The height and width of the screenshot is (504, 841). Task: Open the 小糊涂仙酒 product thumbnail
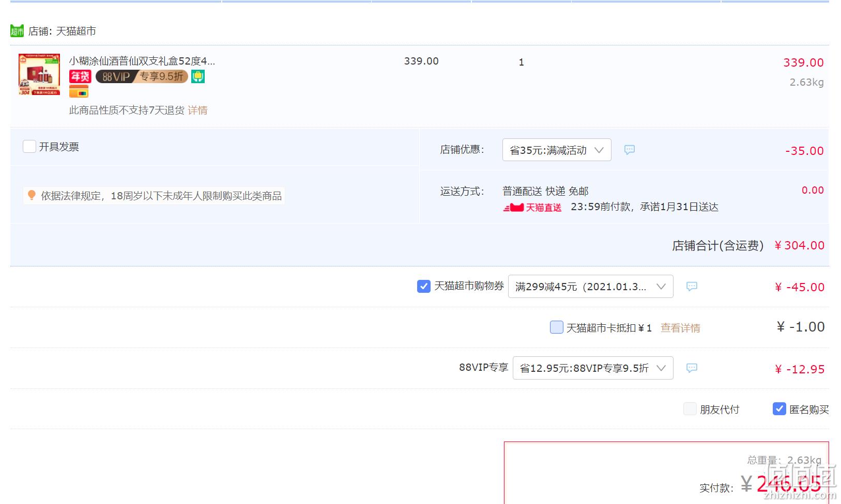(39, 74)
